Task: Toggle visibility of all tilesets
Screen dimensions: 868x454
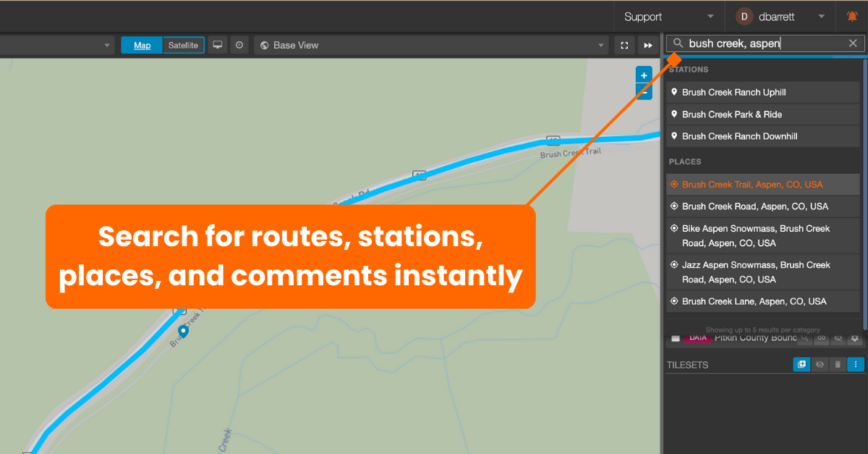Action: [820, 365]
